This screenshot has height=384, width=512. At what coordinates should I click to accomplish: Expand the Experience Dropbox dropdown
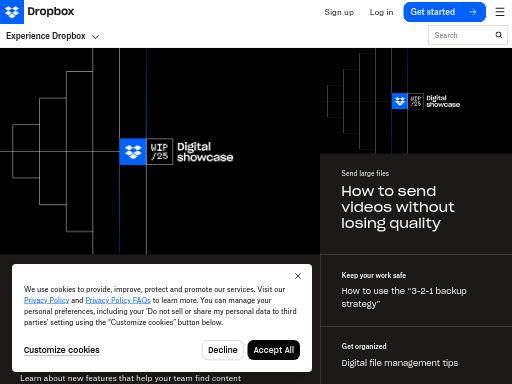tap(52, 36)
